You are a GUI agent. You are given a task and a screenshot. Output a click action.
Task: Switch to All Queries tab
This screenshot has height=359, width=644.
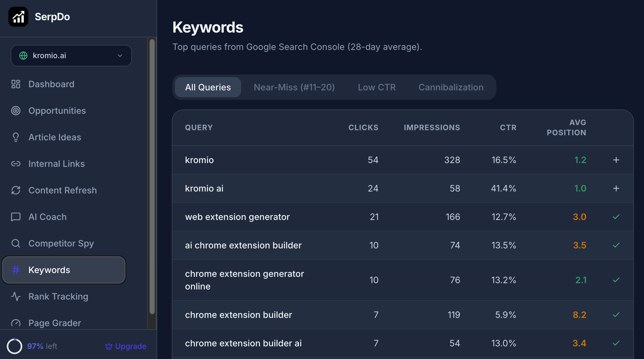[208, 87]
